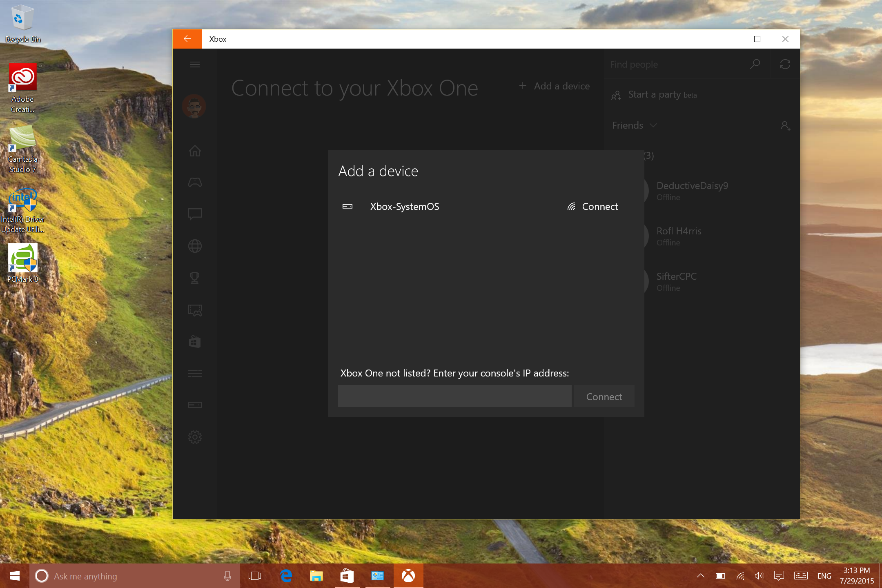Select Xbox-SystemOS device row

(486, 207)
